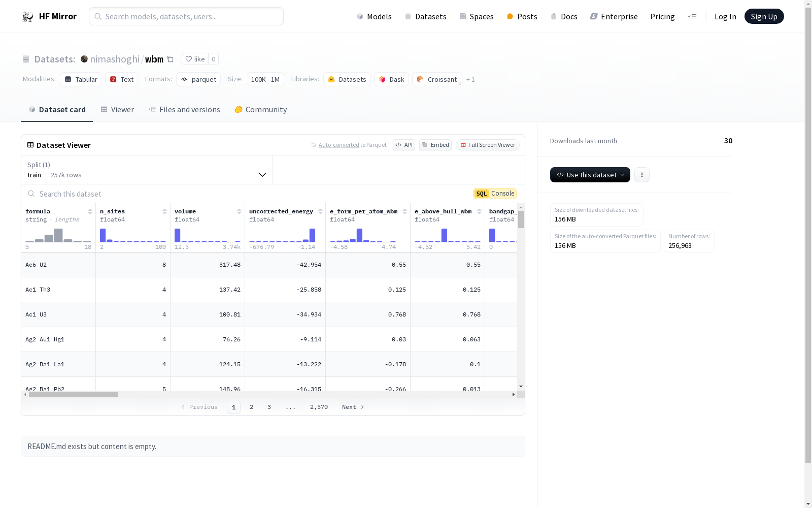This screenshot has width=812, height=508.
Task: Open the Use this dataset dropdown
Action: pyautogui.click(x=590, y=175)
